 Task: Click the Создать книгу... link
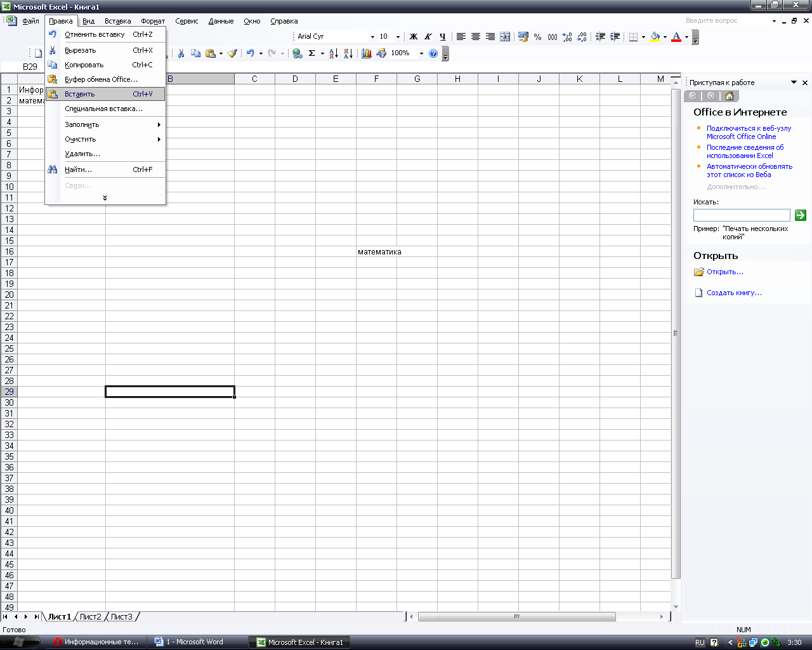(735, 293)
